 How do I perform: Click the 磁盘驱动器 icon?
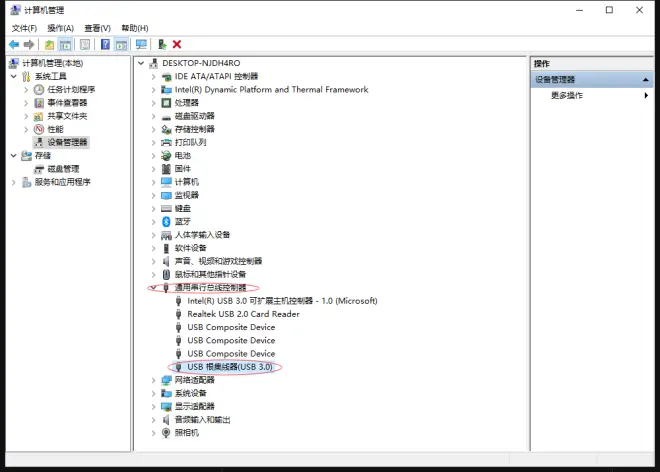[x=166, y=116]
